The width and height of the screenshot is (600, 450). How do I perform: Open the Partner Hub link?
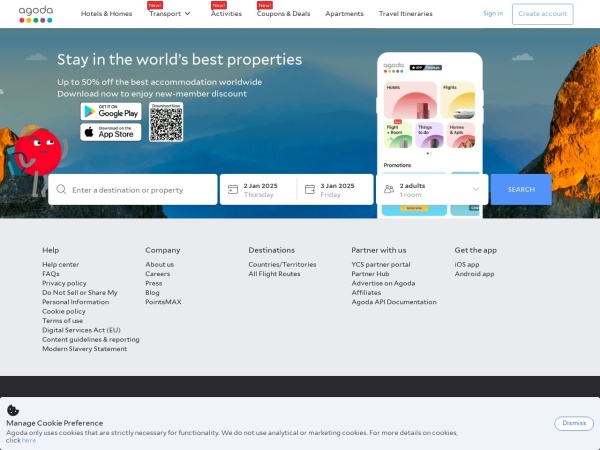(370, 274)
